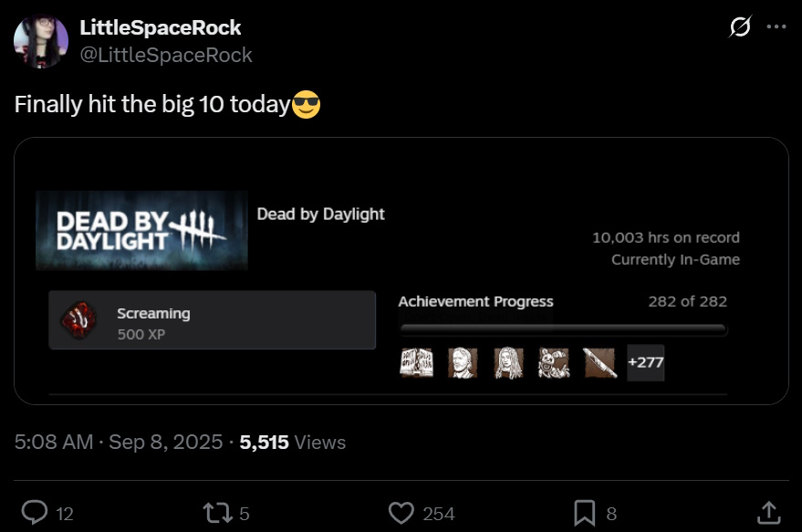Expand the +277 more achievements tile
The height and width of the screenshot is (532, 802).
coord(646,363)
